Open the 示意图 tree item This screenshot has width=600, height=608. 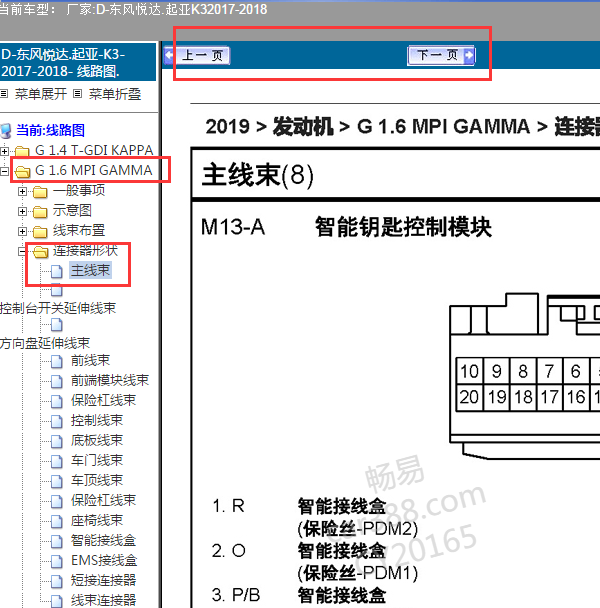pos(72,211)
